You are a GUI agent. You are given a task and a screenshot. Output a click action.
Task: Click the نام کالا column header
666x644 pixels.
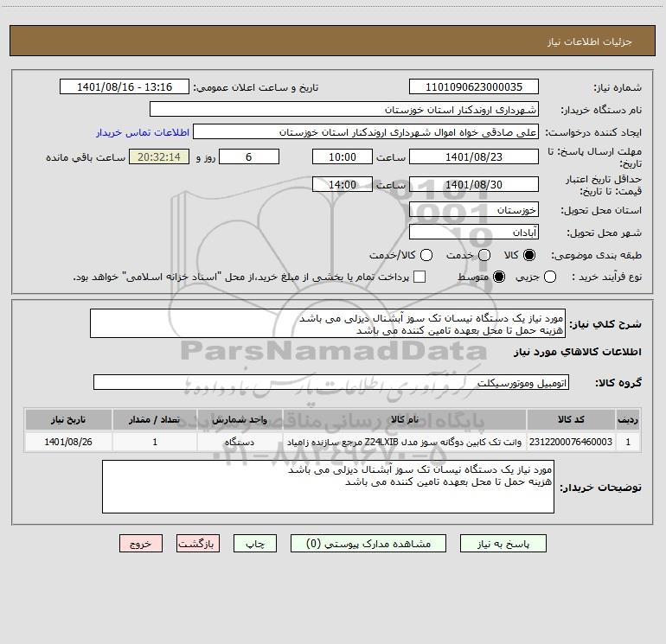(405, 420)
